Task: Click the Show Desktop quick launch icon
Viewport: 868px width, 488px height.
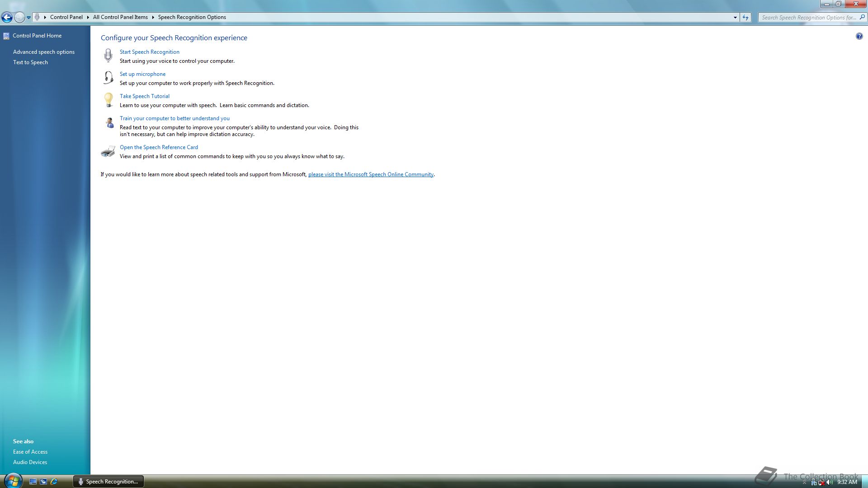Action: point(33,481)
